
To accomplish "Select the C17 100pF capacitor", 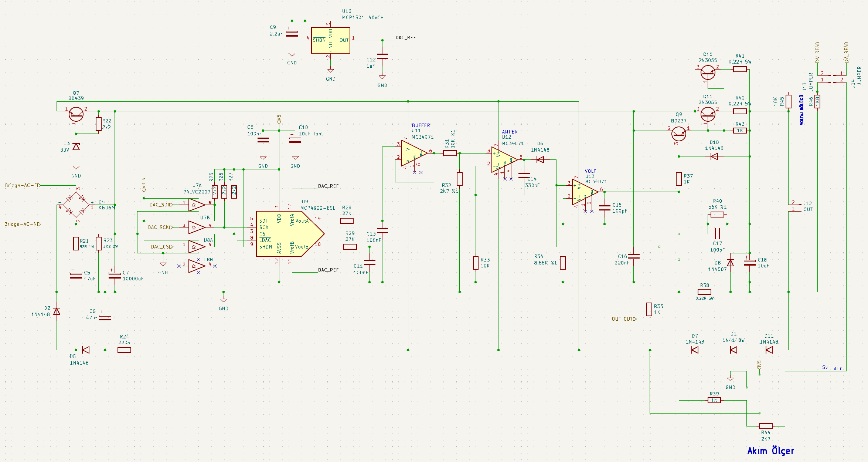I will (x=717, y=234).
